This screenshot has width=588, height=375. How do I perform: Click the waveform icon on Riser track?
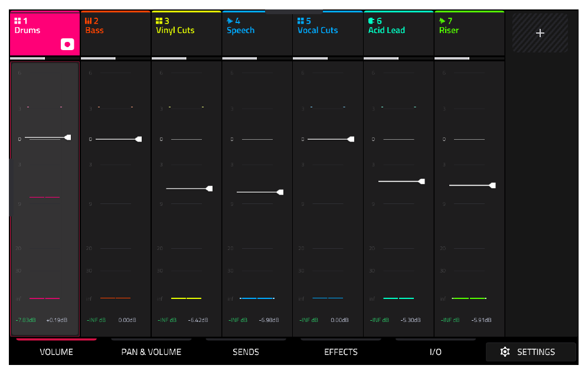[x=442, y=21]
